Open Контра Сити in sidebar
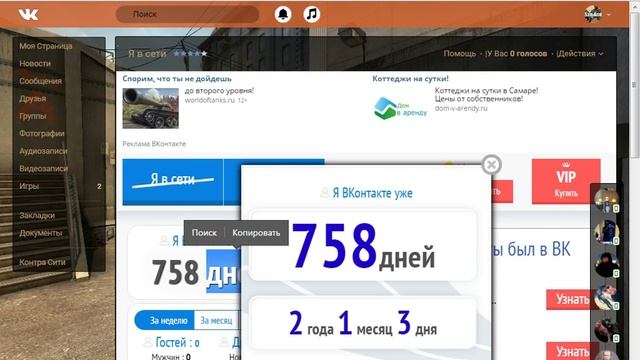The width and height of the screenshot is (640, 360). tap(42, 262)
